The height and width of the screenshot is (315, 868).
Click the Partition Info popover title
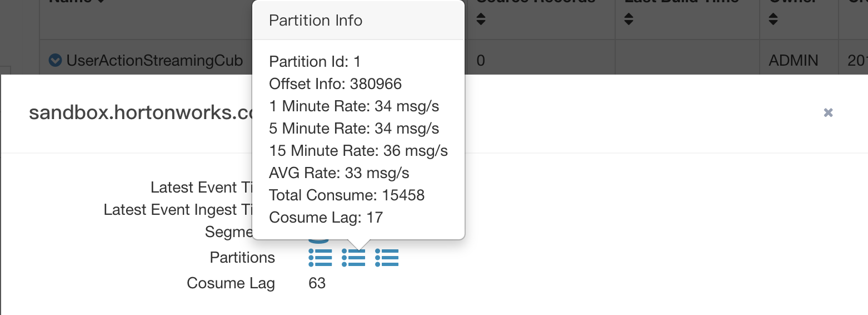(x=316, y=21)
